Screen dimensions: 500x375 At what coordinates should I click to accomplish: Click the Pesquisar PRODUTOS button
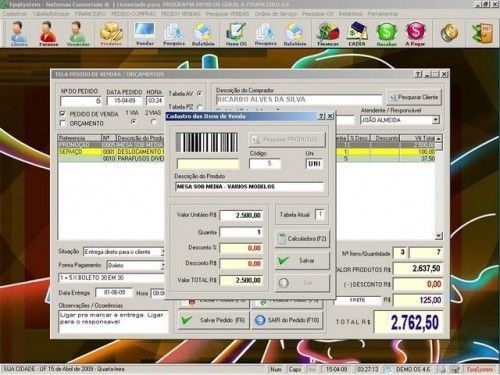pos(287,139)
